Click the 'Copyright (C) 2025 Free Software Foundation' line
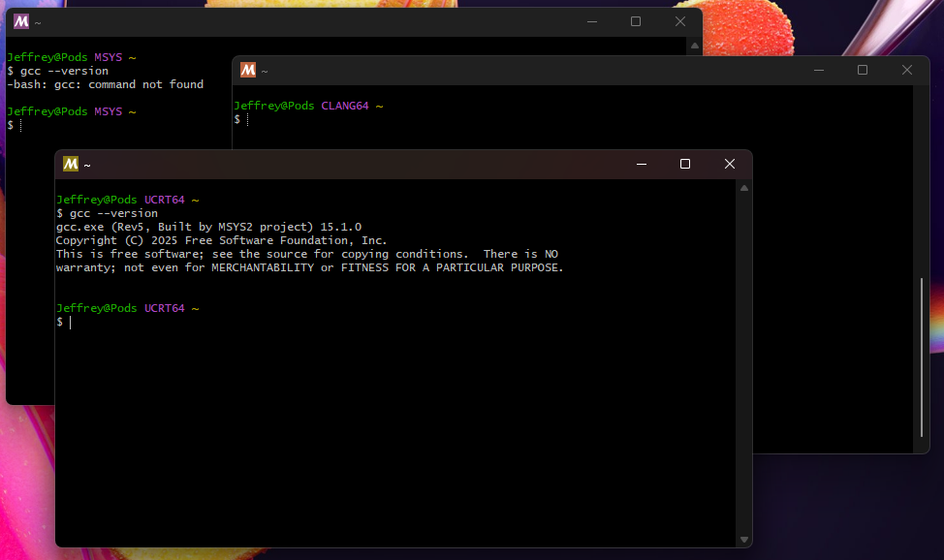Viewport: 944px width, 560px height. pos(222,240)
